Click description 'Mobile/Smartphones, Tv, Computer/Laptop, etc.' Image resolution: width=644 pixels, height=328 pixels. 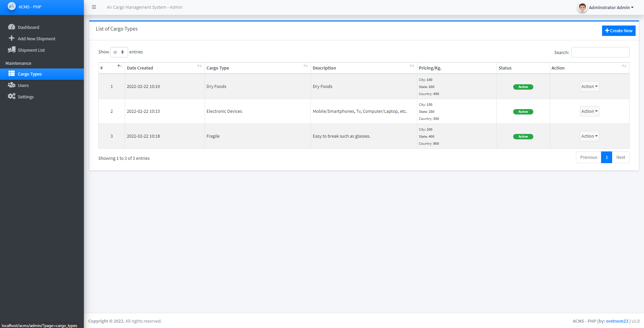360,111
